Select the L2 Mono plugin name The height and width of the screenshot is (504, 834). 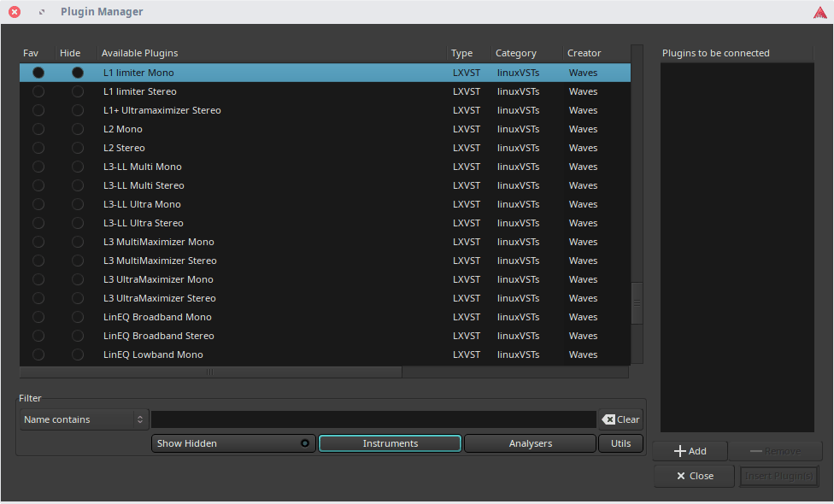(x=123, y=129)
